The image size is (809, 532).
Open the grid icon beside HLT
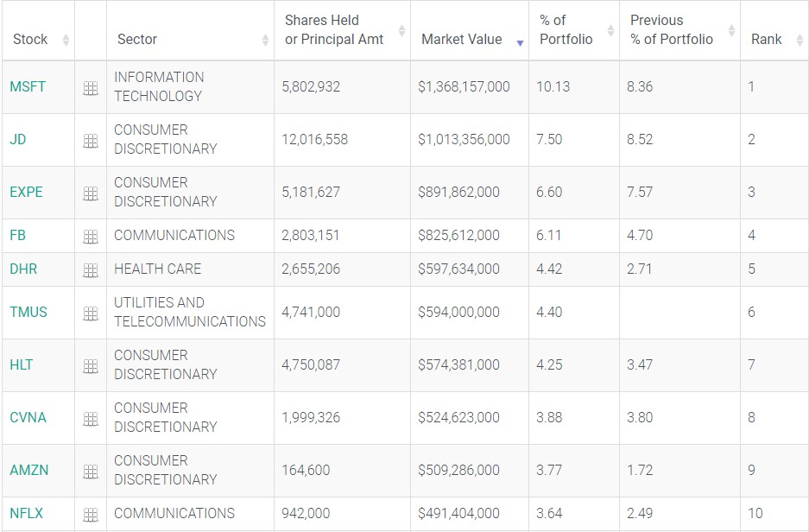point(91,366)
